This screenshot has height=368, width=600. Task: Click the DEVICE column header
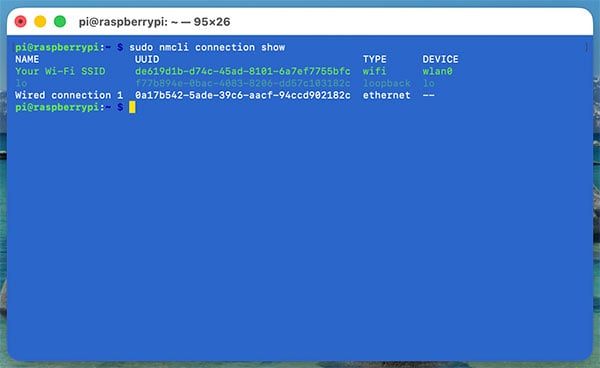(440, 59)
